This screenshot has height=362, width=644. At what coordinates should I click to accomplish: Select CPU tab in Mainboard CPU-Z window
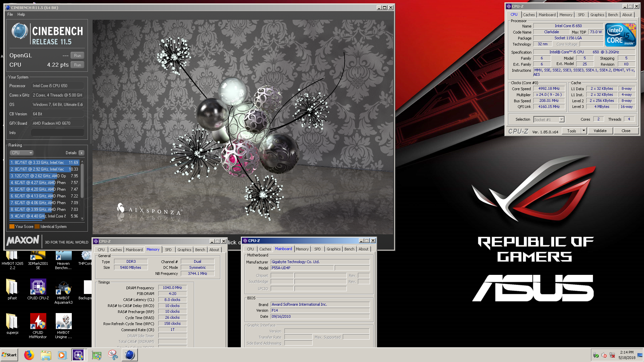[250, 249]
